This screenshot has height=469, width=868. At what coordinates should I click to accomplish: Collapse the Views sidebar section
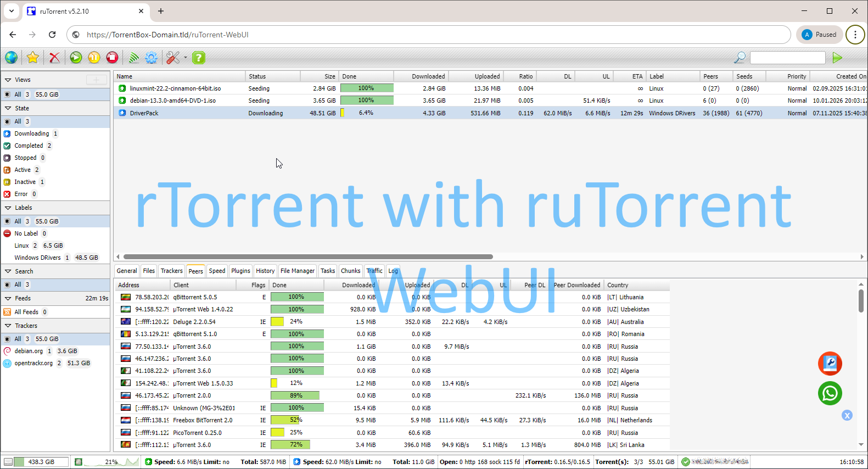coord(8,80)
